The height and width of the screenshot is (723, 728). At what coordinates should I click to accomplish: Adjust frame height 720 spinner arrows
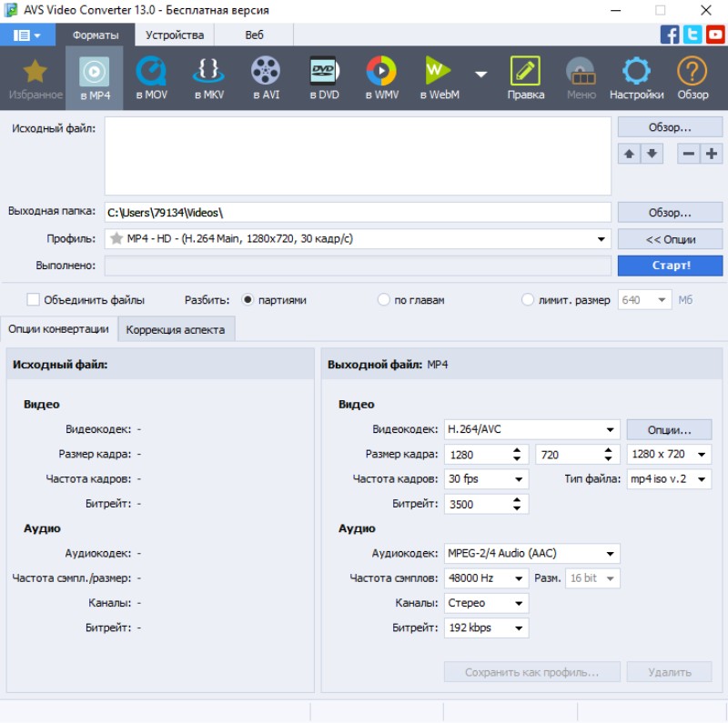pos(608,455)
